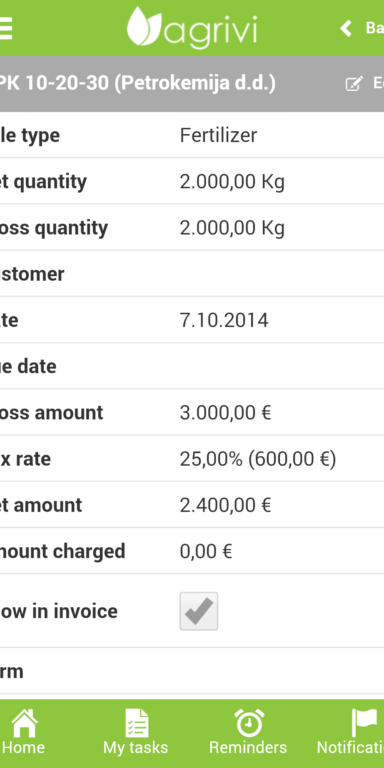Image resolution: width=384 pixels, height=768 pixels.
Task: Open the hamburger menu icon
Action: point(5,28)
